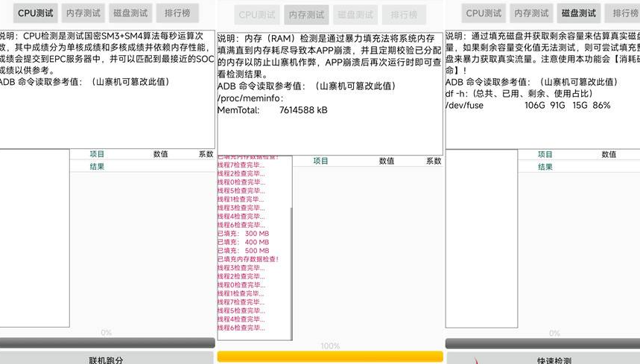Click the 100% label on the memory screen
This screenshot has width=640, height=364.
tap(330, 346)
